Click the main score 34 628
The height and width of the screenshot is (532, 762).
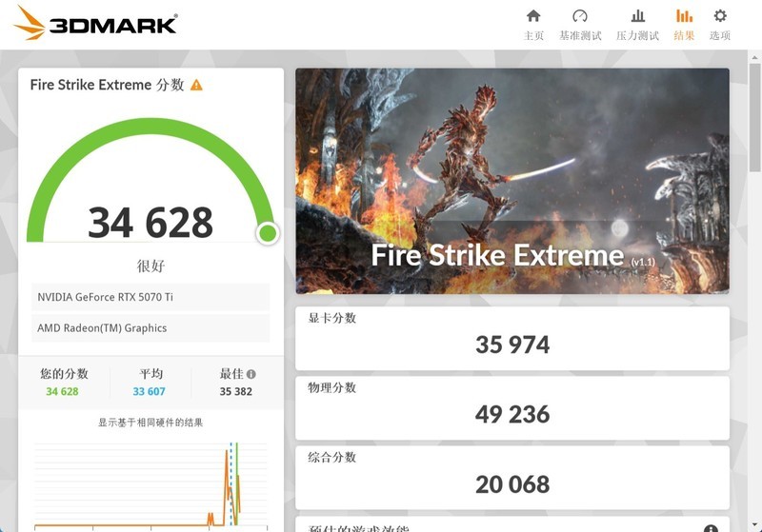pos(150,223)
